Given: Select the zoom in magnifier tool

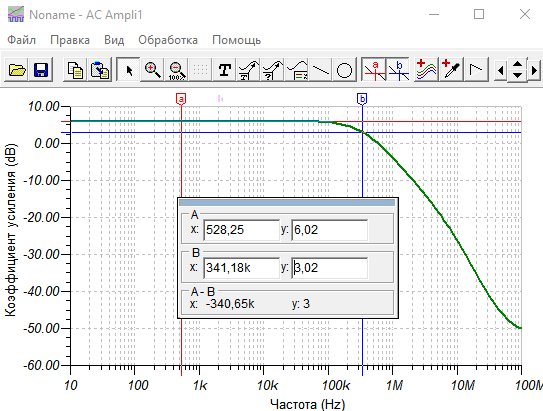Looking at the screenshot, I should [x=152, y=70].
